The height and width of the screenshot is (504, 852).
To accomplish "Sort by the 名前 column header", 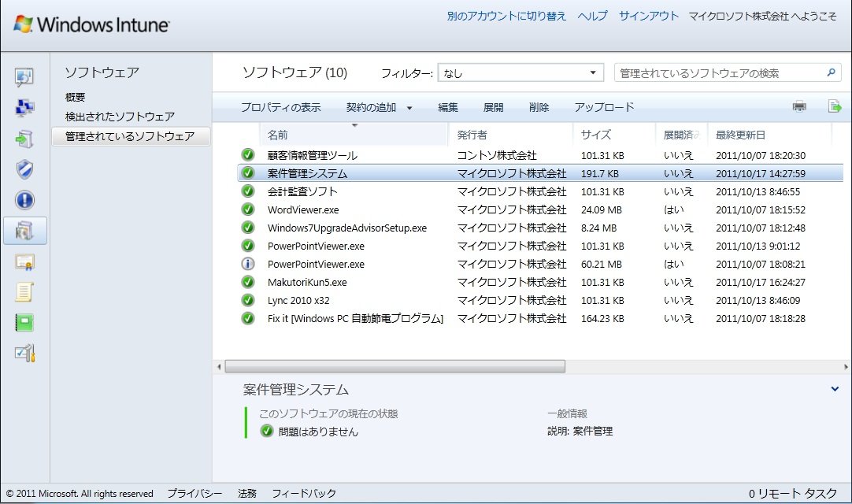I will coord(355,135).
